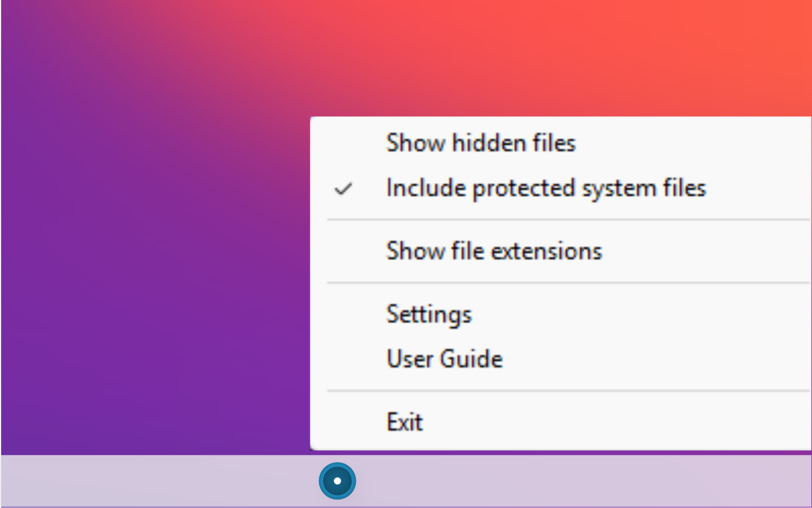This screenshot has width=812, height=508.
Task: Click checkmark beside Include protected system files
Action: click(343, 189)
